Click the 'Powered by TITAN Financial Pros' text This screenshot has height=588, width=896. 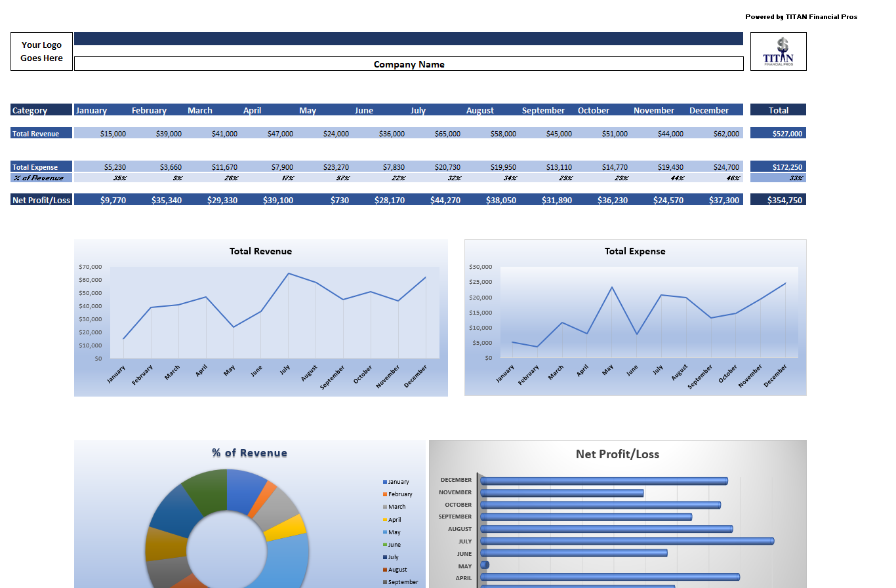coord(801,17)
